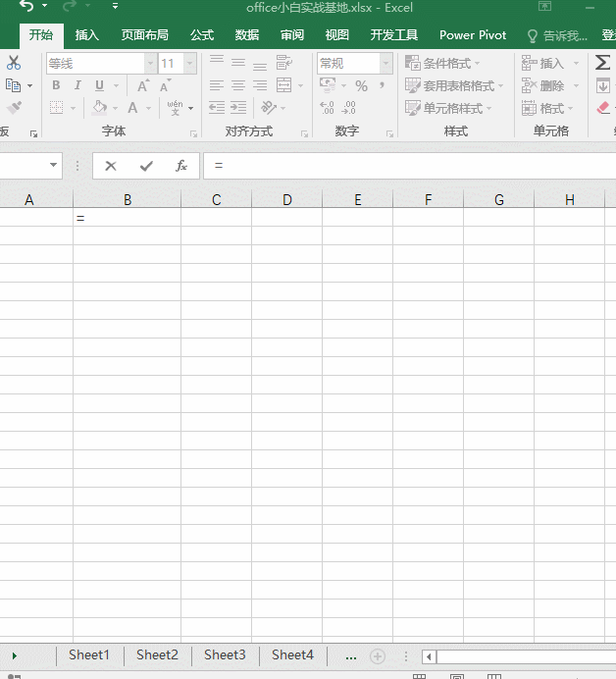Open the 公式 ribbon tab
The image size is (616, 679).
202,35
